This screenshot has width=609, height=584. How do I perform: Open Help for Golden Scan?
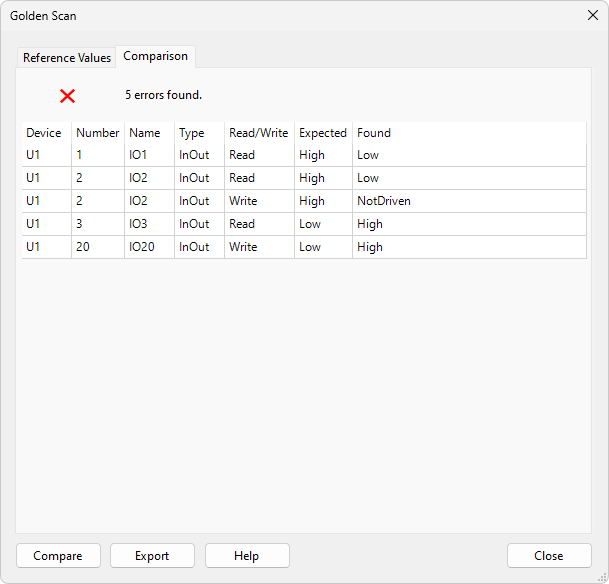(247, 556)
